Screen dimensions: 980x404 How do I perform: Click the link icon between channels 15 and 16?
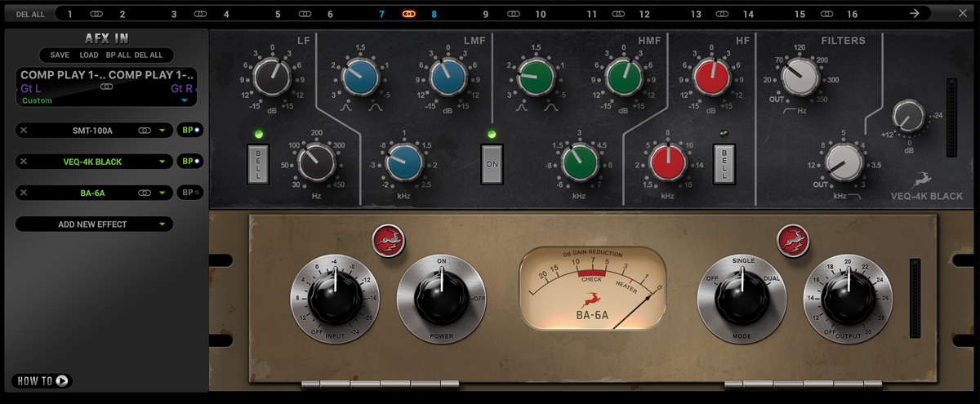pyautogui.click(x=826, y=14)
